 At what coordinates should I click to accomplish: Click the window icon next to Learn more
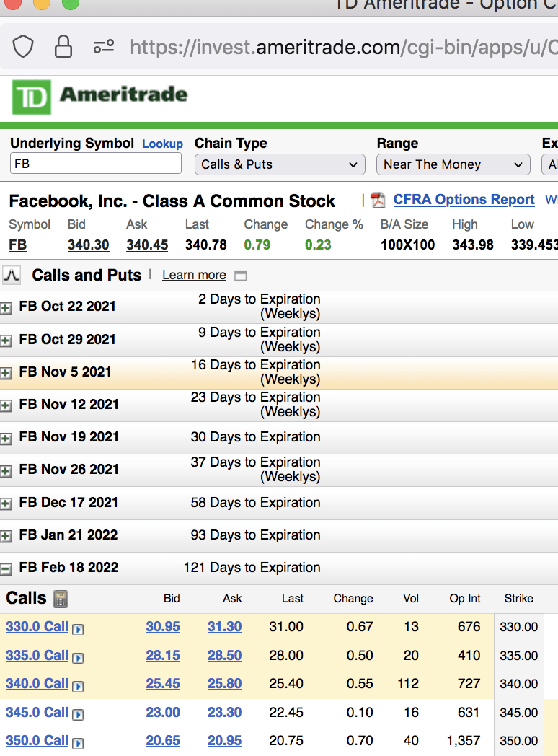pyautogui.click(x=241, y=276)
